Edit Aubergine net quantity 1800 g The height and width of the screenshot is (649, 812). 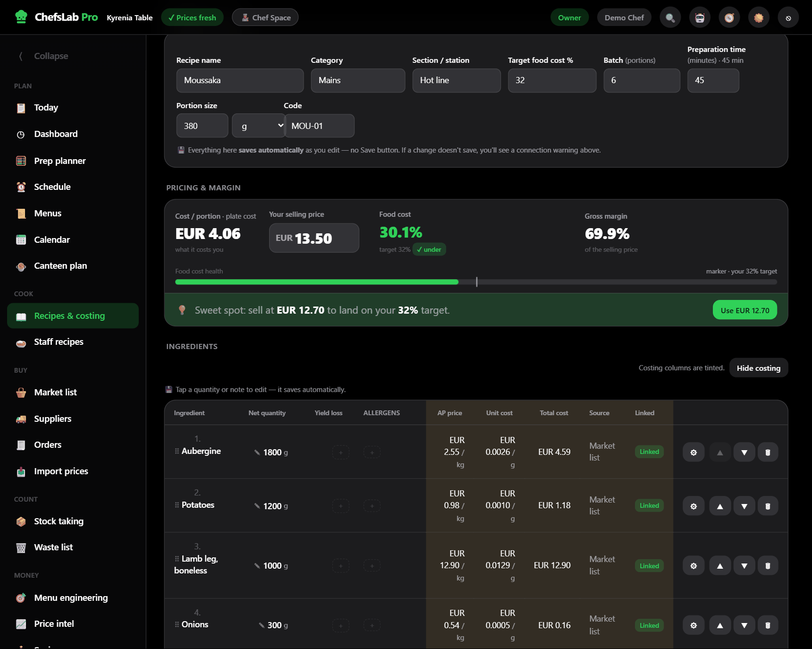(271, 453)
